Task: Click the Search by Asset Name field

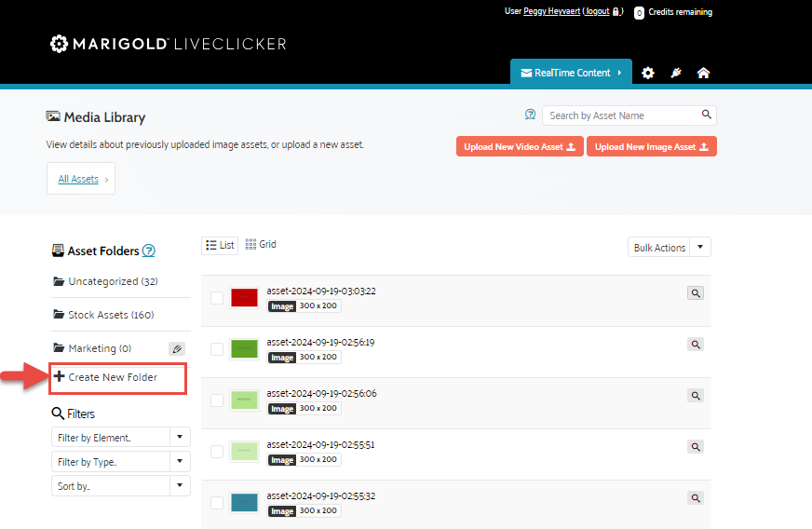Action: (x=621, y=115)
